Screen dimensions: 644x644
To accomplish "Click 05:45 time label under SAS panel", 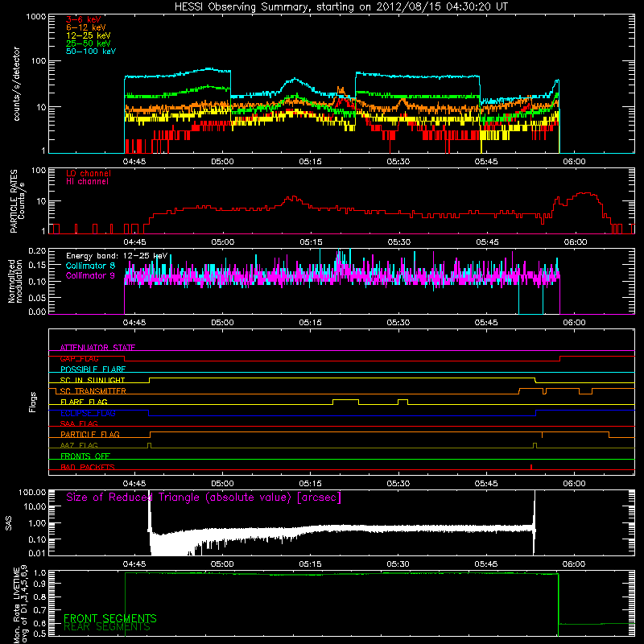I will (x=486, y=564).
